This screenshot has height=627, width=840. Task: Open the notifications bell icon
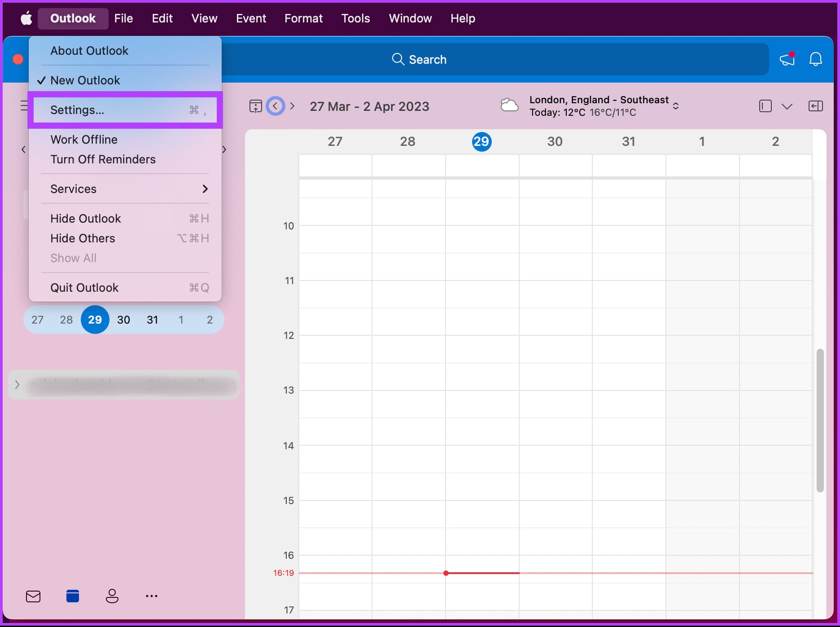(x=815, y=59)
